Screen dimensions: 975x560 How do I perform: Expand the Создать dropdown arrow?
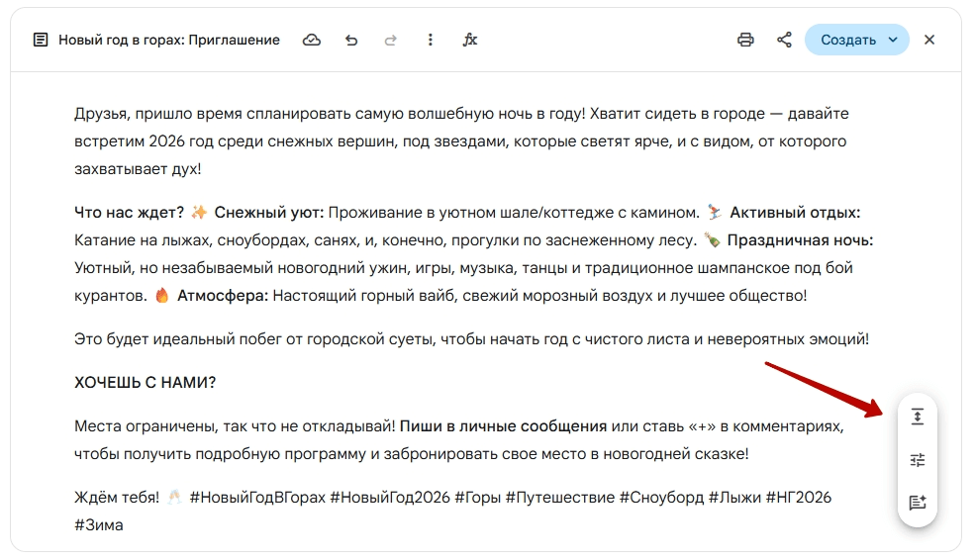pos(893,41)
